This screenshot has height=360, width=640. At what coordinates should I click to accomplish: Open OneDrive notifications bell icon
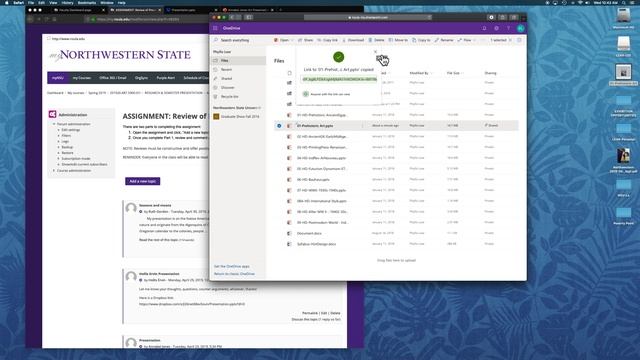484,28
